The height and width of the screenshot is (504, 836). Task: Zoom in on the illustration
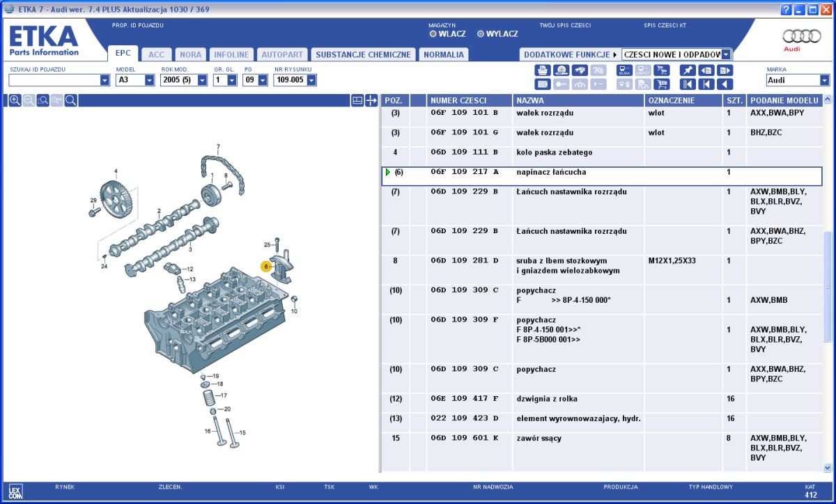15,100
